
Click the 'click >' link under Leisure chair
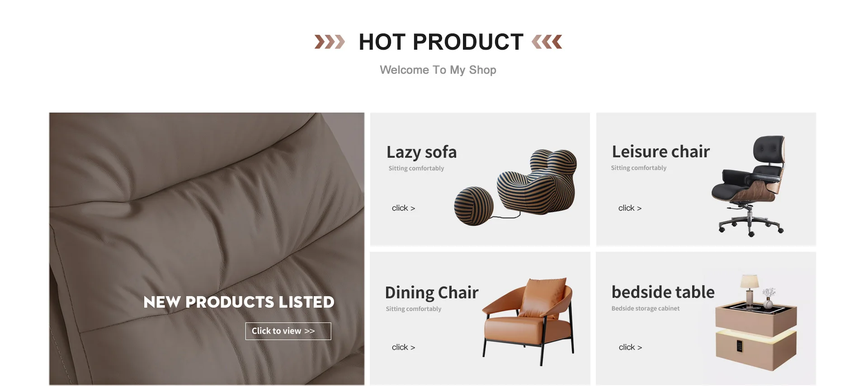point(630,208)
